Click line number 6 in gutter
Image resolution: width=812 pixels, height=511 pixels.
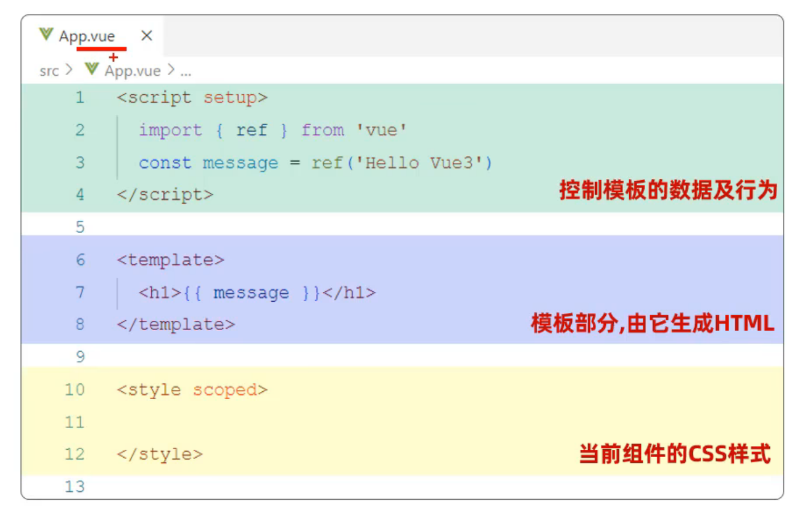[80, 260]
